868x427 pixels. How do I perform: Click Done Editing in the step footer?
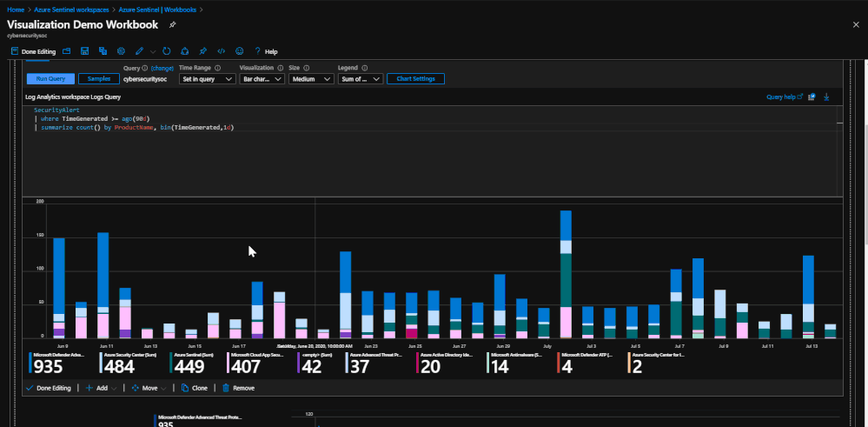click(49, 388)
